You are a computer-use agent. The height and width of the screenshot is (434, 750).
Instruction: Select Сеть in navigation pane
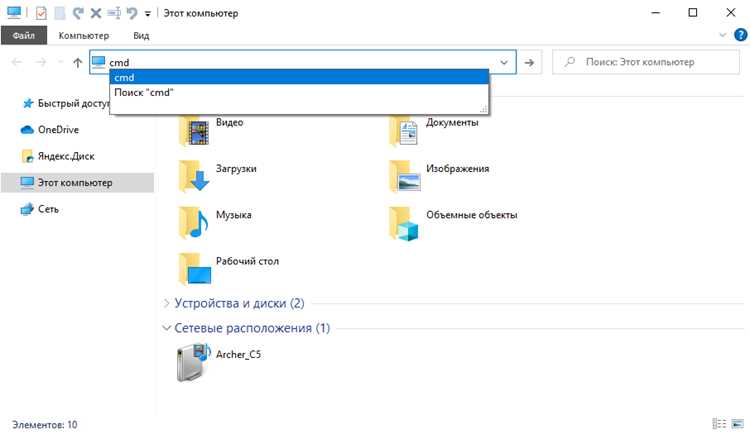[x=39, y=209]
